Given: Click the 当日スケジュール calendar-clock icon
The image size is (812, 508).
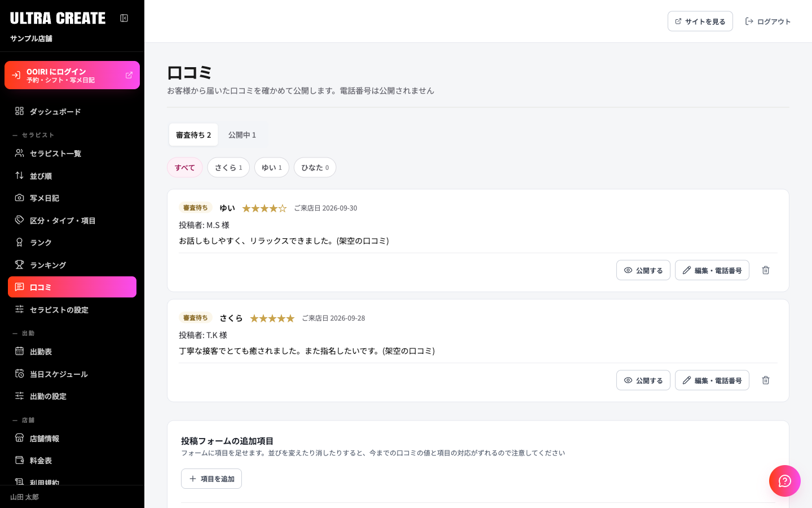Looking at the screenshot, I should click(19, 374).
